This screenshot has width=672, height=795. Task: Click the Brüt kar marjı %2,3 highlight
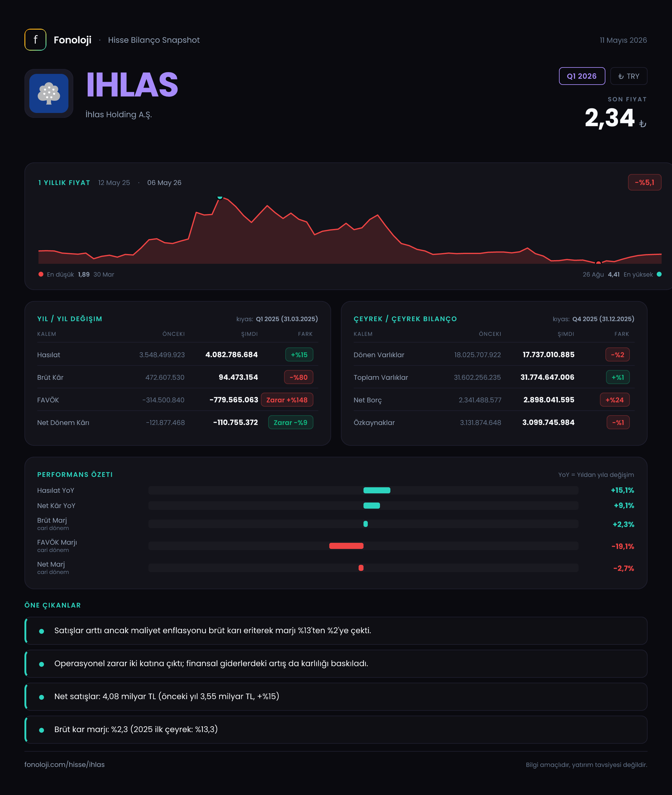point(336,729)
